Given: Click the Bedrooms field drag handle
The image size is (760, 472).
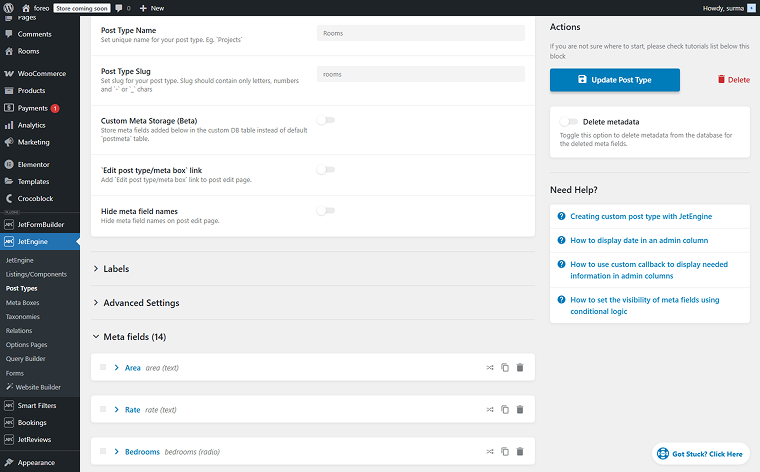Looking at the screenshot, I should pos(103,451).
